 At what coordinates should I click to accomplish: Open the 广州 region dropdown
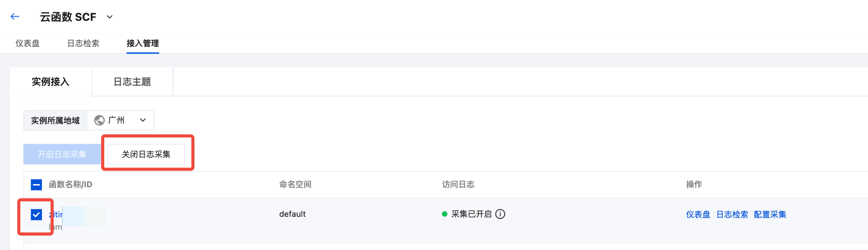pyautogui.click(x=120, y=120)
